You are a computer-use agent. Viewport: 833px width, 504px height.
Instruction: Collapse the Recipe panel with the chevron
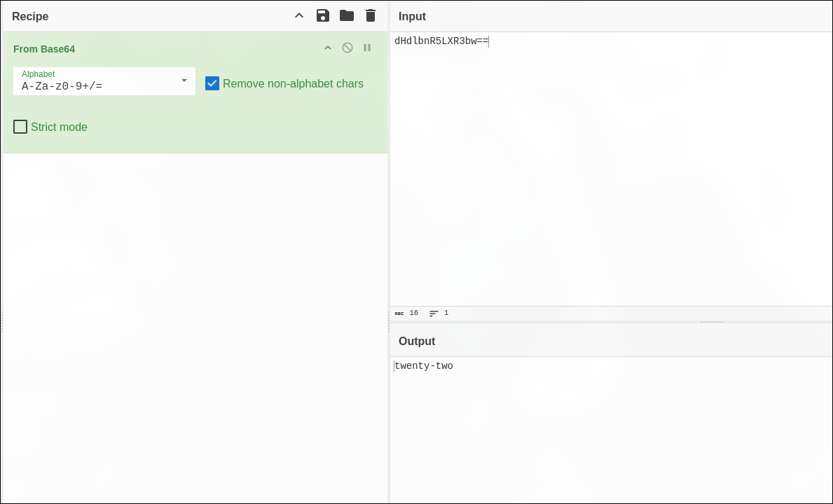tap(298, 15)
